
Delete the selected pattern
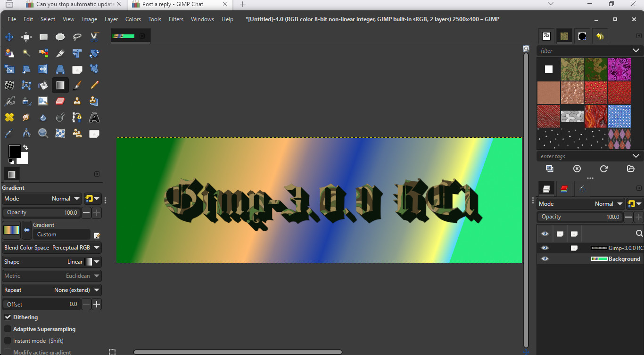[577, 169]
